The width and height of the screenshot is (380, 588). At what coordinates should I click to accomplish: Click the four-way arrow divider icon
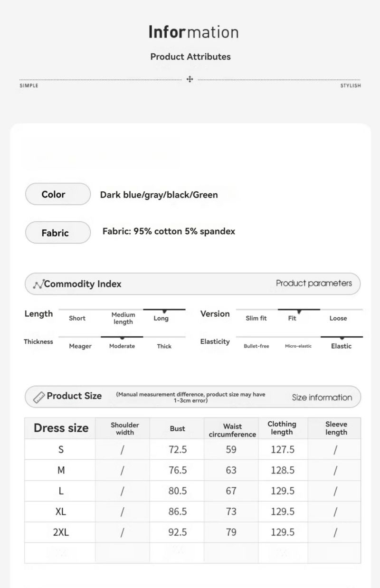(x=190, y=79)
